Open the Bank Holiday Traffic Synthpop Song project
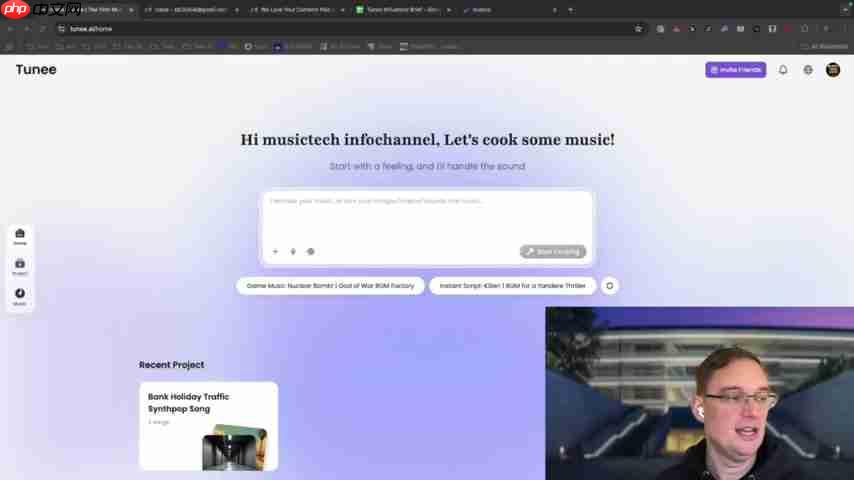The width and height of the screenshot is (854, 480). coord(209,426)
